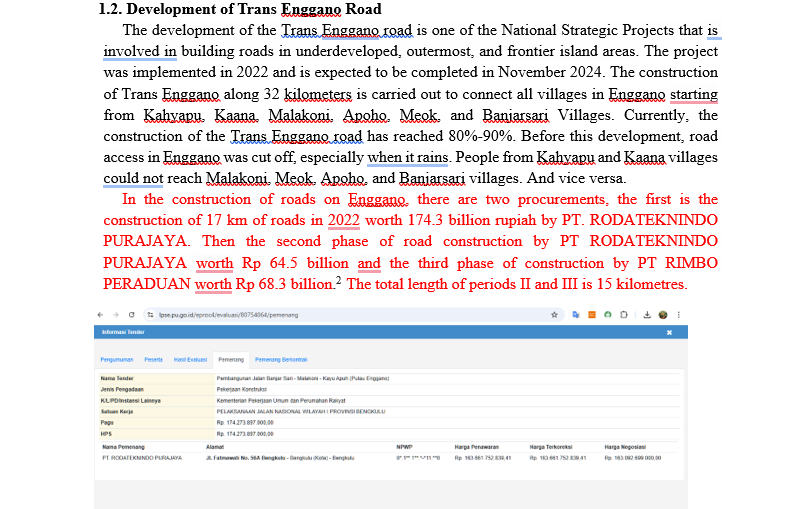Click the browser back arrow
807x509 pixels.
[x=103, y=314]
